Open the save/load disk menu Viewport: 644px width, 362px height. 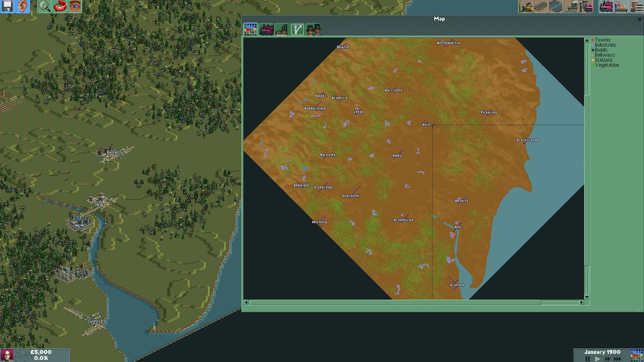[x=8, y=6]
